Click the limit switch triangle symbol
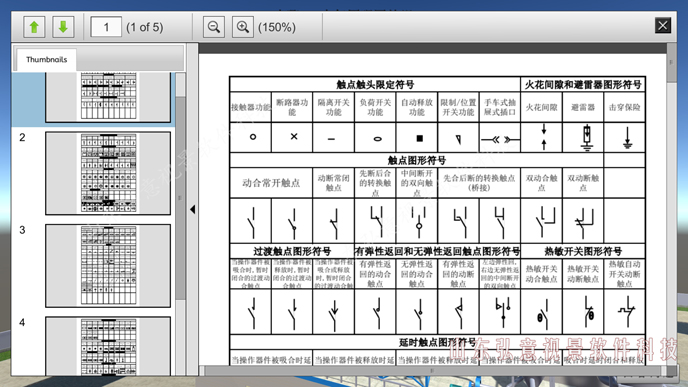This screenshot has width=688, height=387. (459, 140)
